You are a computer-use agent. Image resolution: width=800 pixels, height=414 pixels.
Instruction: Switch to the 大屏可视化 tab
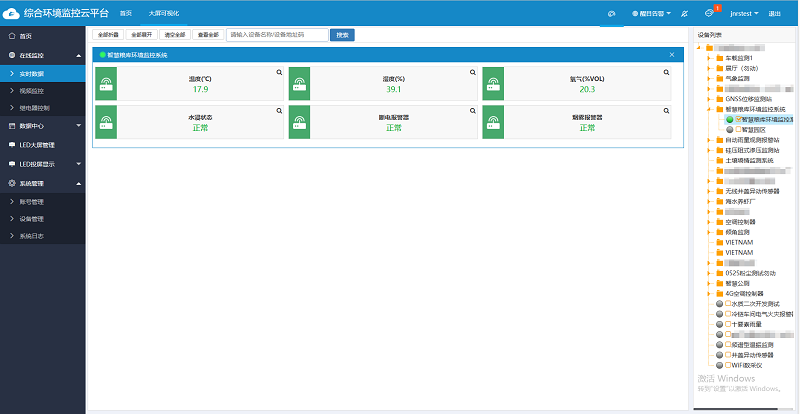coord(164,13)
